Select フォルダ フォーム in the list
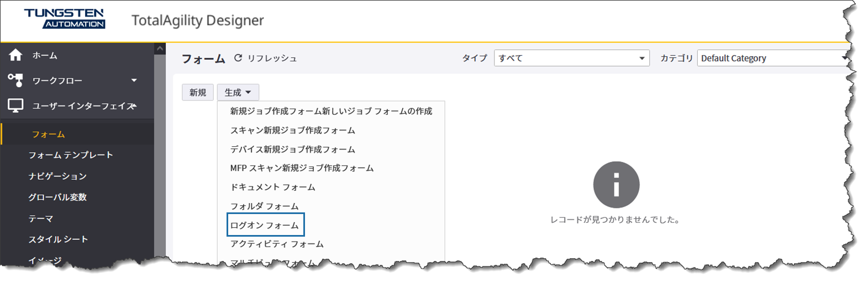Viewport: 868px width, 283px height. coord(264,206)
